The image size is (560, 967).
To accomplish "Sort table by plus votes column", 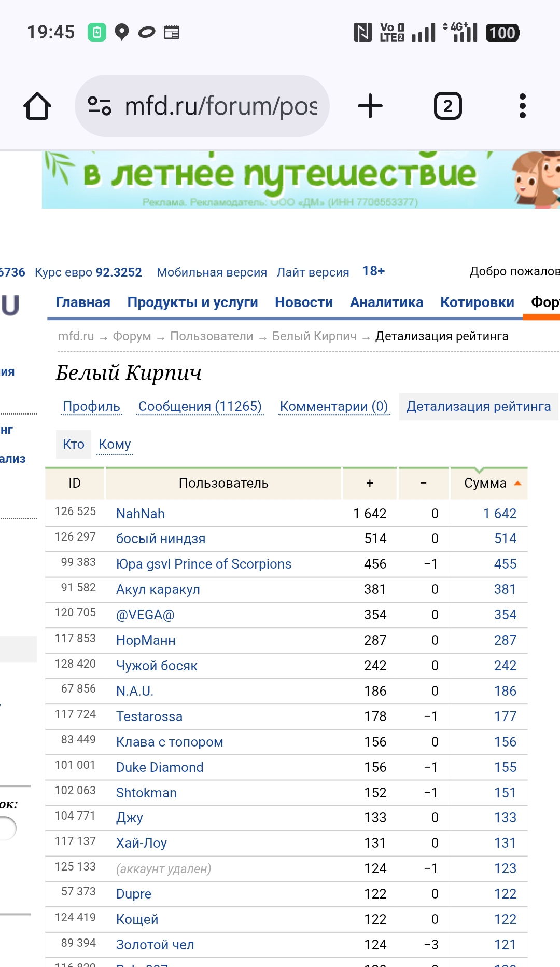I will (x=370, y=483).
